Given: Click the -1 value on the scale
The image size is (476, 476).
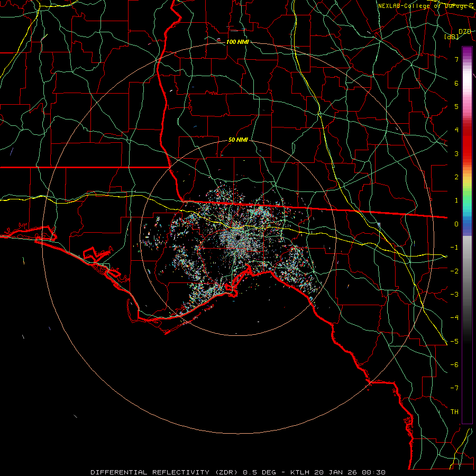Looking at the screenshot, I should click(454, 248).
